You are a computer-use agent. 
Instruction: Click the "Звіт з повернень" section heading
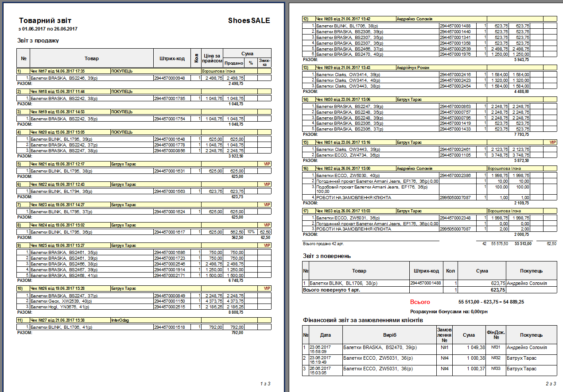[x=327, y=256]
